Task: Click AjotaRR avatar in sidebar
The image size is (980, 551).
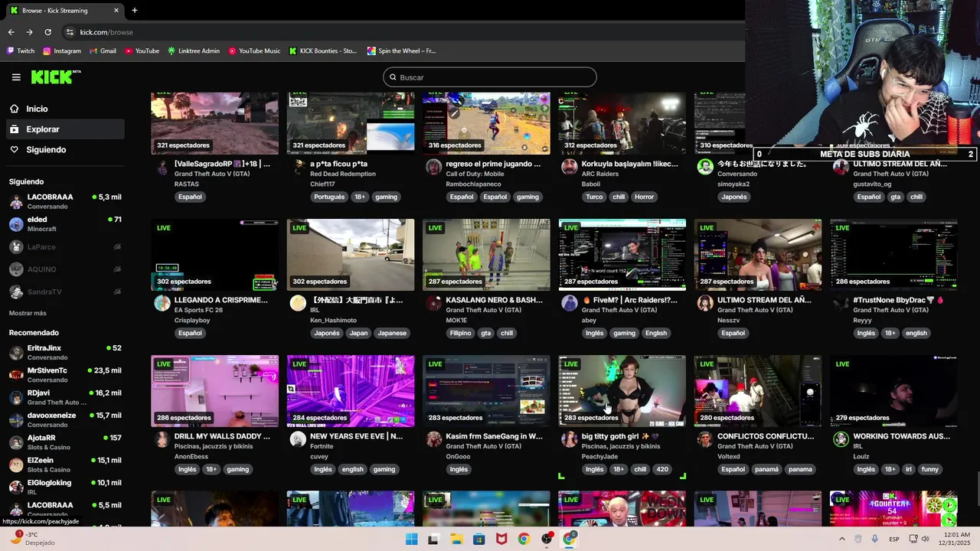Action: [x=16, y=442]
